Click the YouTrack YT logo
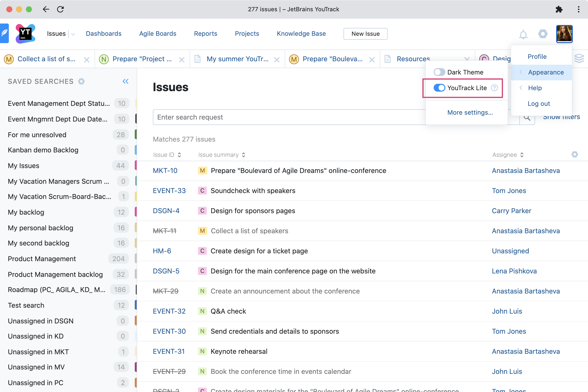 point(25,34)
